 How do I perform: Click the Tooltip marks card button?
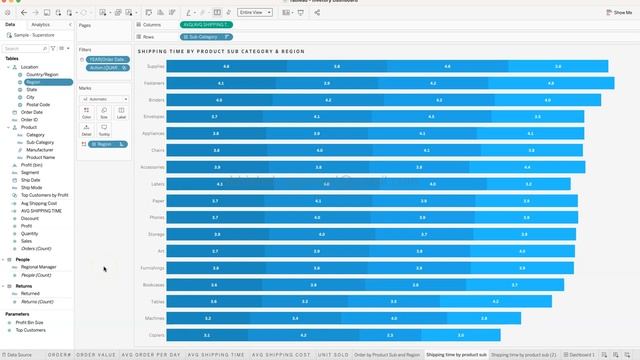104,130
